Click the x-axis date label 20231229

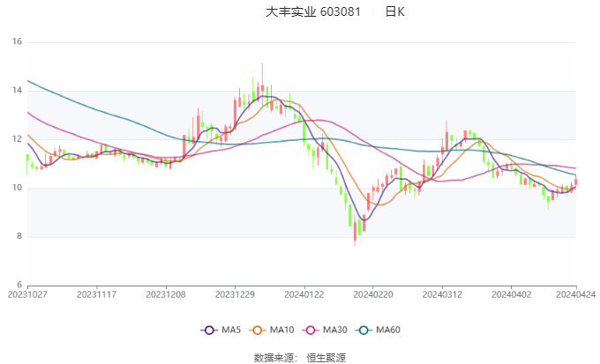tap(235, 294)
